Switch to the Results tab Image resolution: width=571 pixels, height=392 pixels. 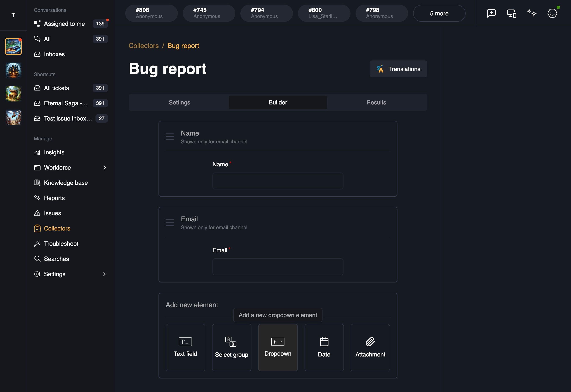[x=376, y=102]
